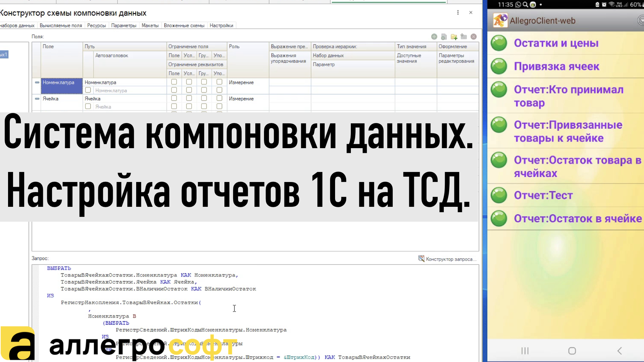Viewport: 644px width, 362px height.
Task: Open the Остатки и цены menu item
Action: coord(556,43)
